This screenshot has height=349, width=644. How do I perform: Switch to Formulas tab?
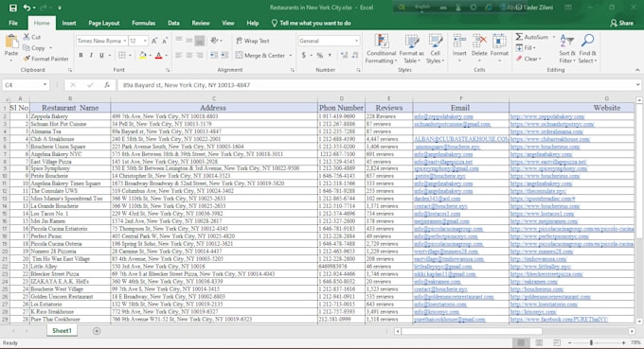point(143,23)
